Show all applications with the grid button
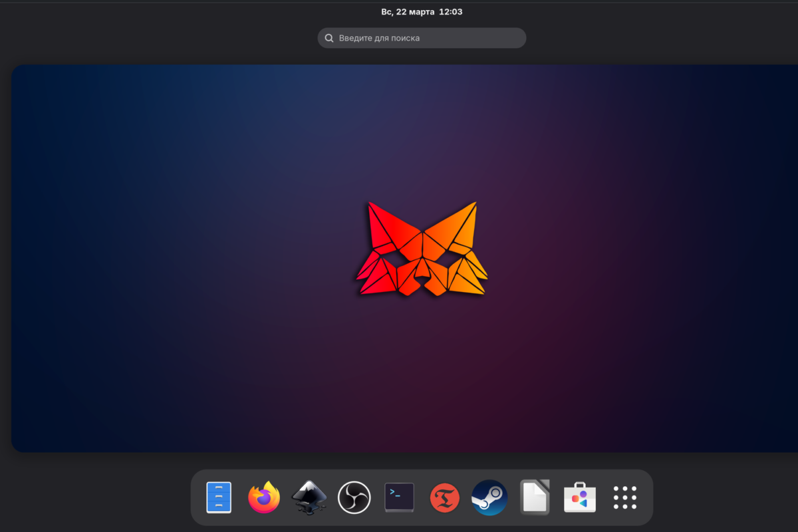This screenshot has height=532, width=798. [624, 497]
